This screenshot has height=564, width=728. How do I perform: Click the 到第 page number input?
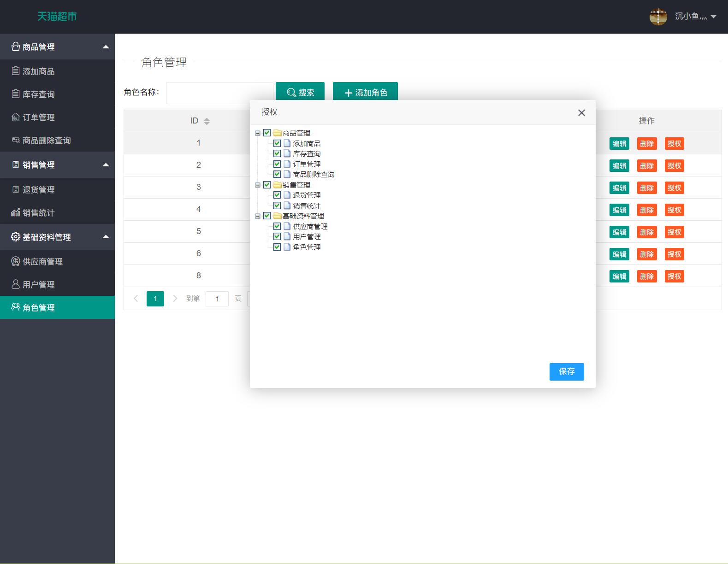[217, 299]
